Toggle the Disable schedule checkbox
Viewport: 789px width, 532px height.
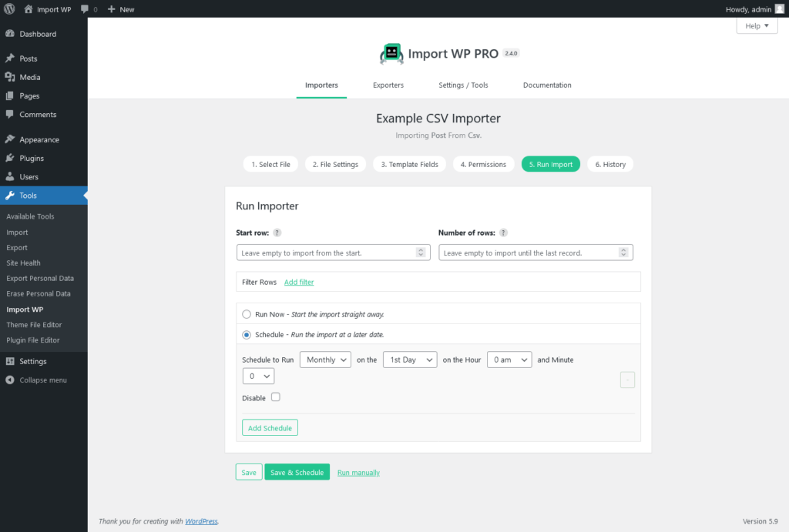[x=276, y=397]
